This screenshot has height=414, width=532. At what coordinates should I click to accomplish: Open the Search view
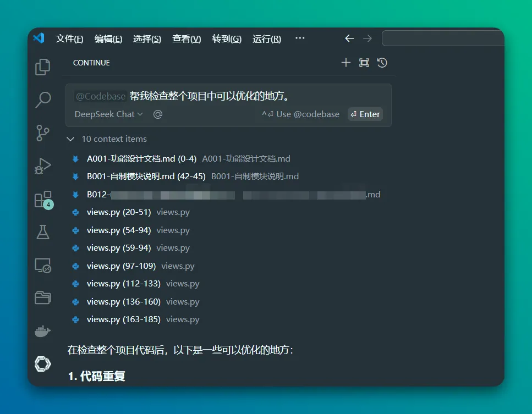click(x=43, y=100)
